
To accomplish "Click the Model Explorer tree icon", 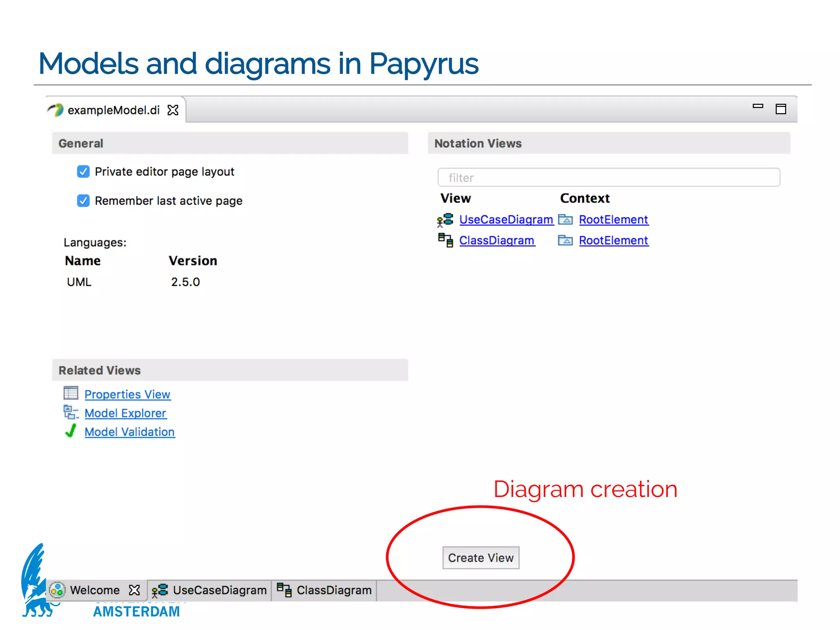I will pos(71,412).
